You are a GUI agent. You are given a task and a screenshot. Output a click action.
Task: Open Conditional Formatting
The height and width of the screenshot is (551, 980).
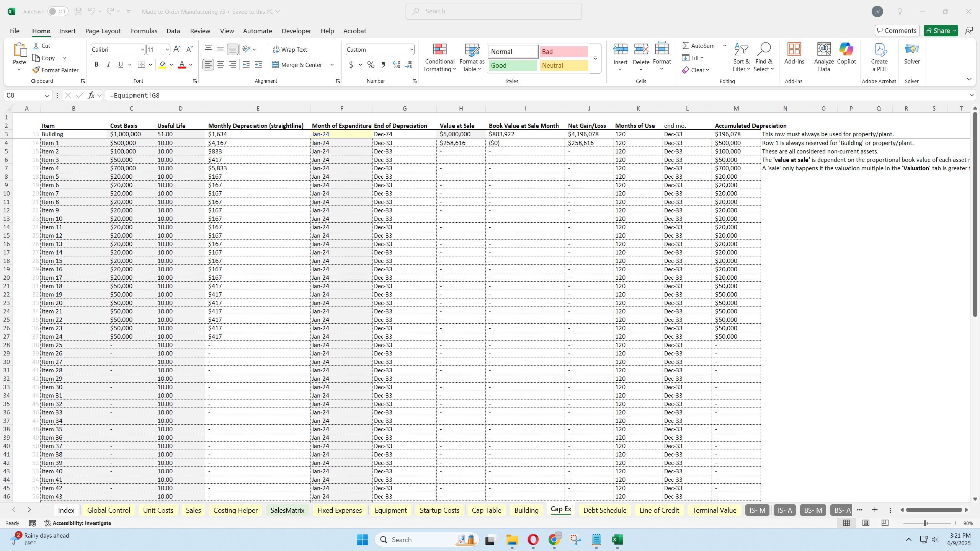(439, 58)
